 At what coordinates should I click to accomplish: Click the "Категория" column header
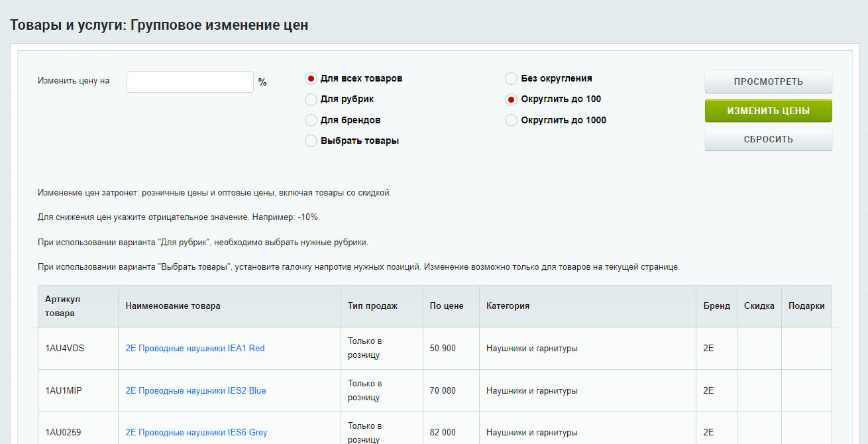tap(508, 306)
